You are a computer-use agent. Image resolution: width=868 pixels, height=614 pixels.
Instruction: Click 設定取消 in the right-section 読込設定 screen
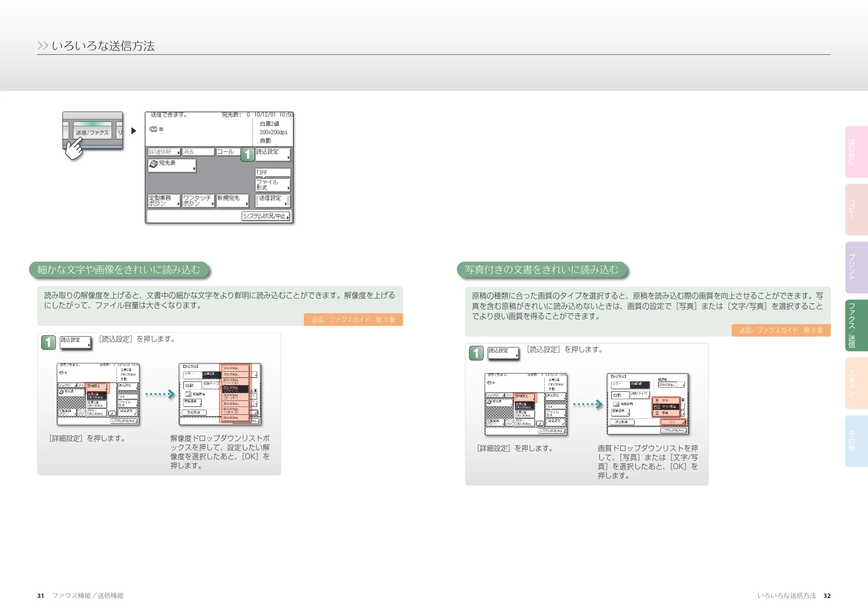(x=622, y=422)
